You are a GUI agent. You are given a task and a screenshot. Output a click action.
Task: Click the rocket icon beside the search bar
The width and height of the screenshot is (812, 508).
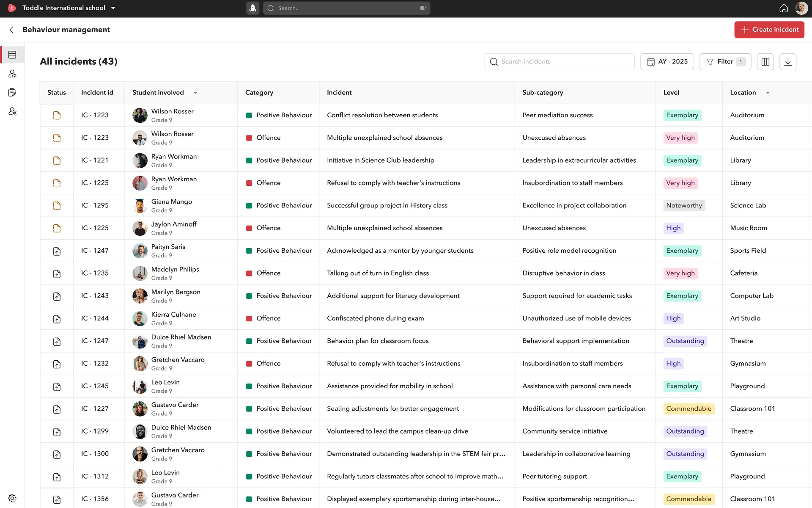pos(253,8)
